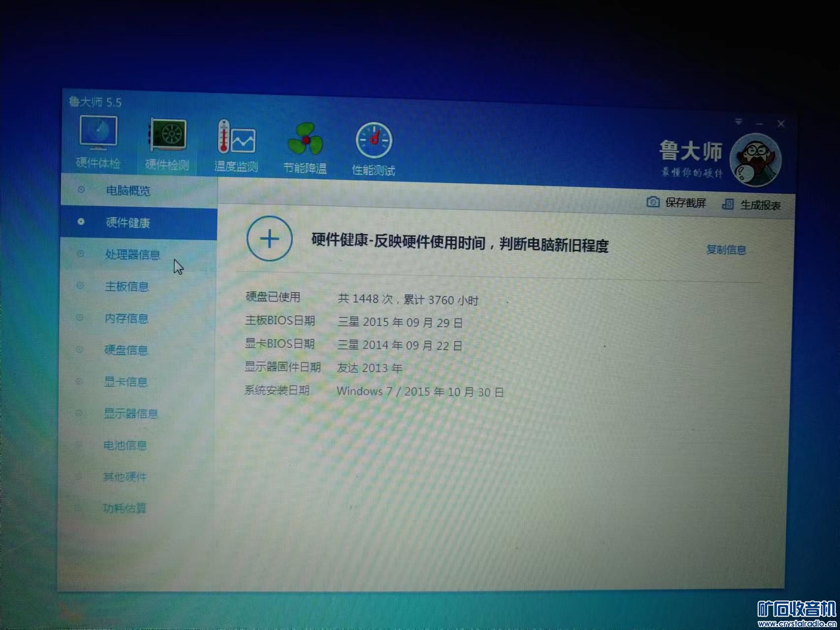Minimize the 鲁大师 window
Screen dimensions: 840x630
760,124
